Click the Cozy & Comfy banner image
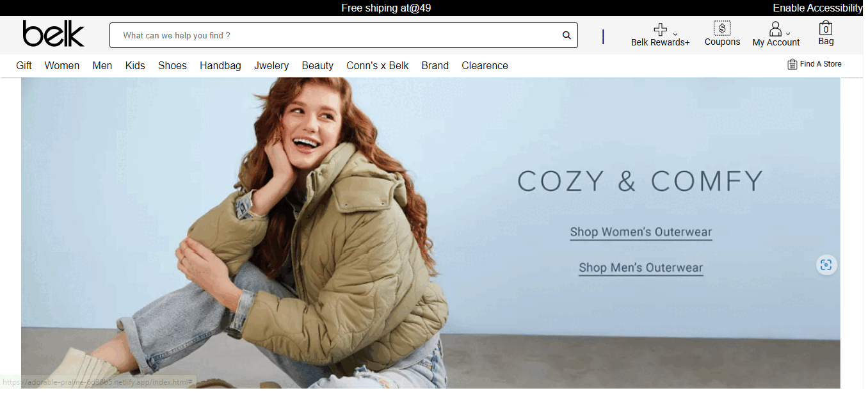 click(430, 233)
